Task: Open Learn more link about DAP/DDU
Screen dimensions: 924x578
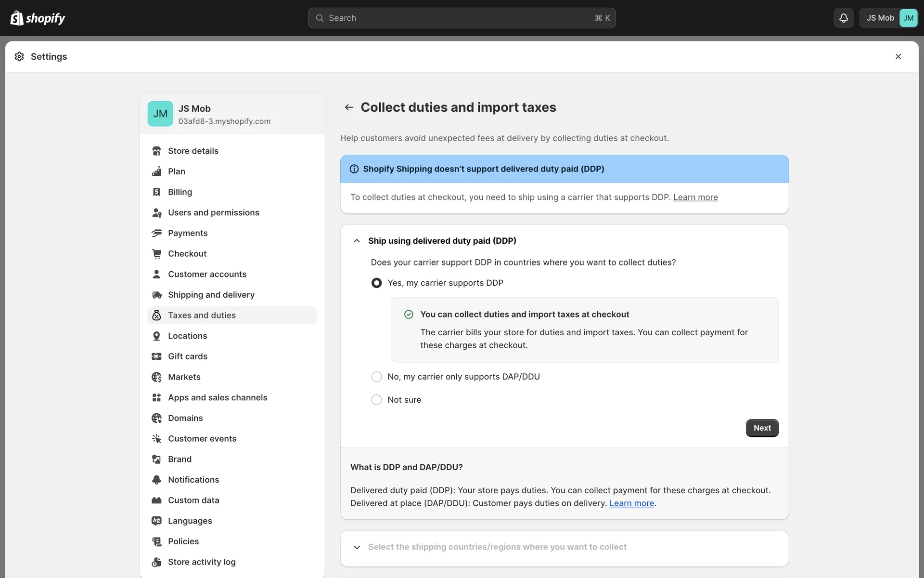Action: point(631,503)
